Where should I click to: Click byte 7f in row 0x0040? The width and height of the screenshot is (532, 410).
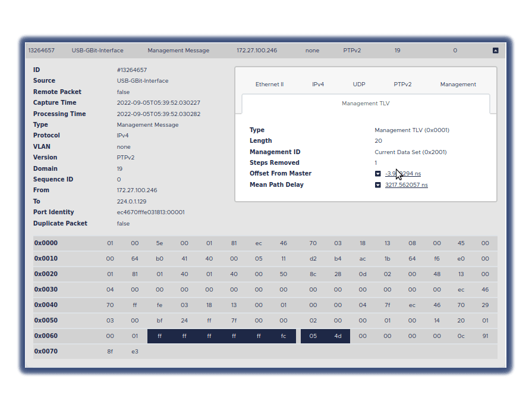coord(387,305)
